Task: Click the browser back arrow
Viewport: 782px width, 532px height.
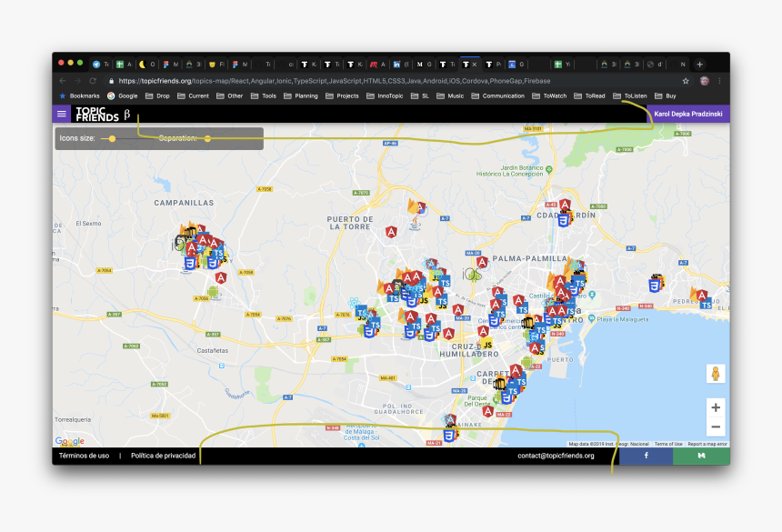Action: [63, 81]
